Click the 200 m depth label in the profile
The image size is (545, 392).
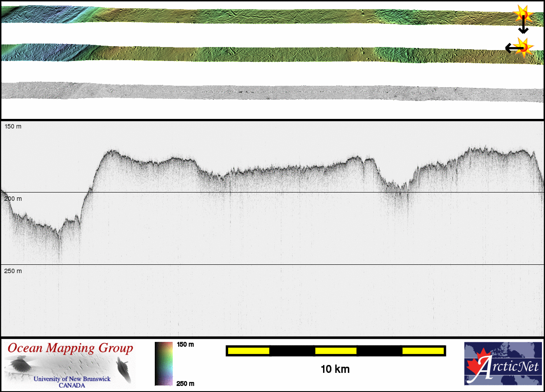[13, 199]
